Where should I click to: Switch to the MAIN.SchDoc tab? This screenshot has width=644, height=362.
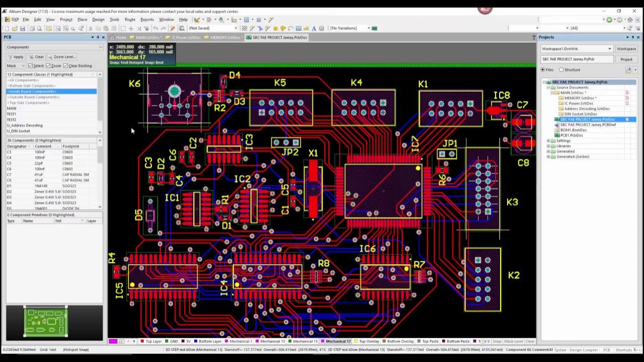point(146,37)
